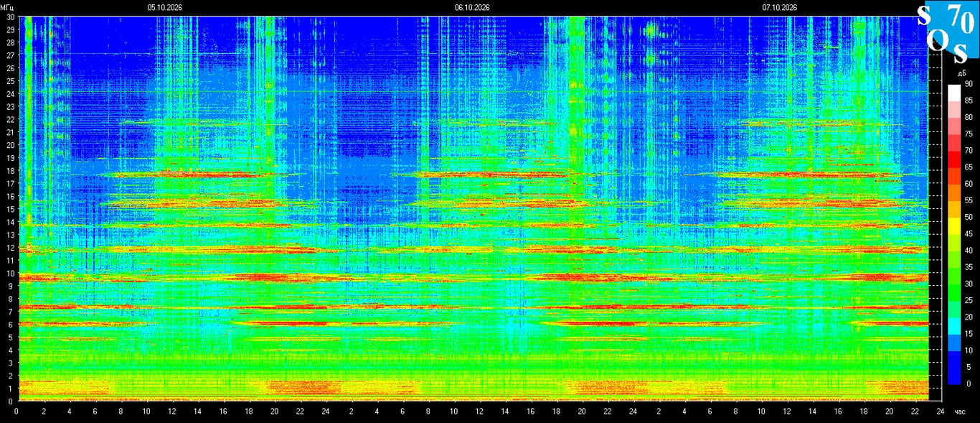
Task: Select the 05.10.2026 date label
Action: (x=165, y=7)
